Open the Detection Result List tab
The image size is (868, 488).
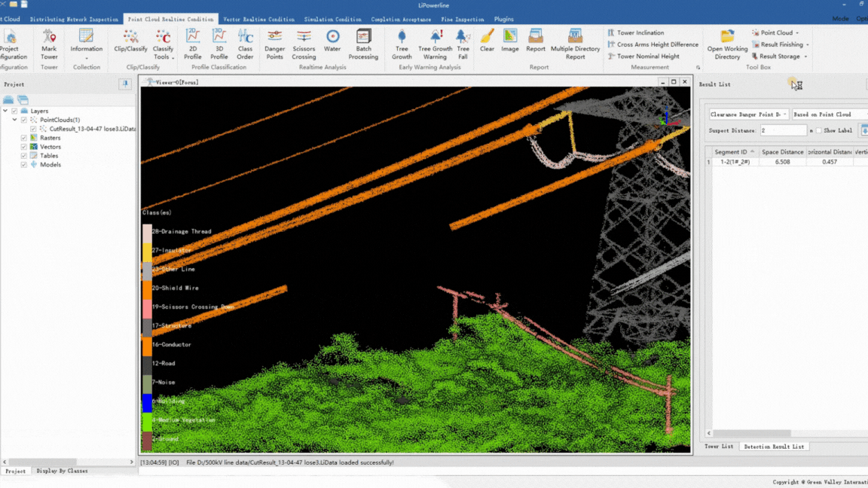pyautogui.click(x=774, y=447)
